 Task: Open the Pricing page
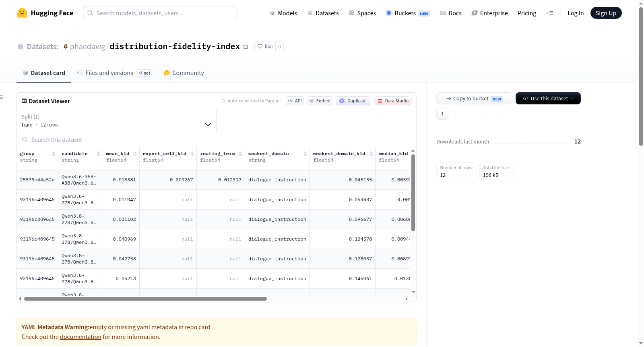point(527,13)
